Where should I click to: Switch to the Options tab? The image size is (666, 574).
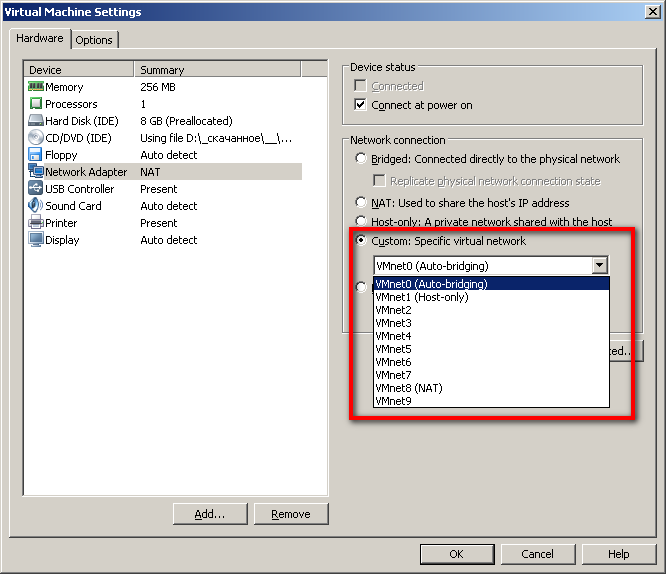coord(94,40)
